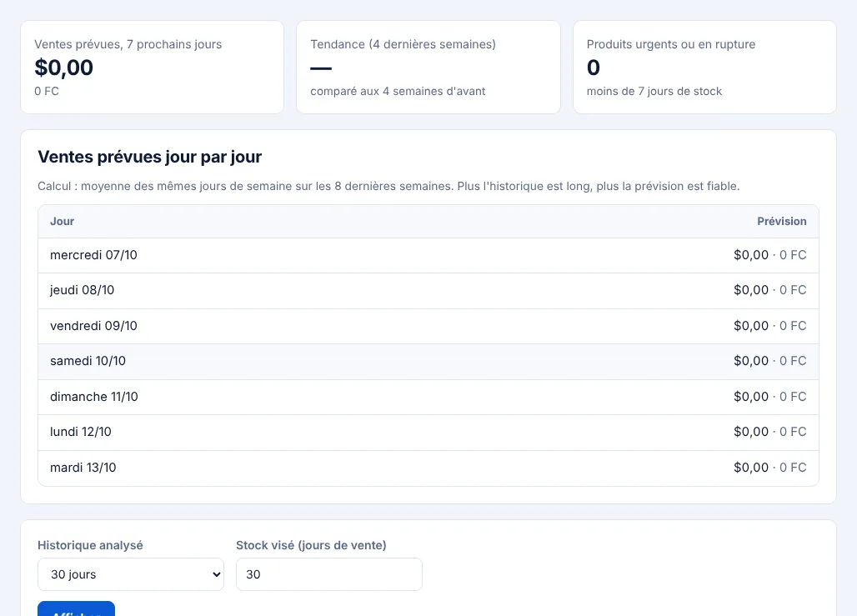This screenshot has width=857, height=616.
Task: Click the Ventes prévues jour par jour heading
Action: pos(150,157)
